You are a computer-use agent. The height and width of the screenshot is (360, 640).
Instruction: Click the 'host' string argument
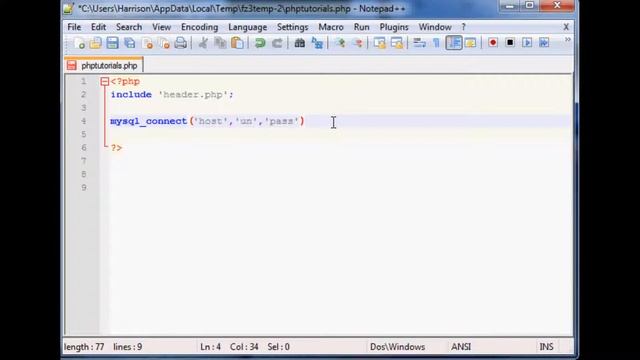(x=210, y=121)
